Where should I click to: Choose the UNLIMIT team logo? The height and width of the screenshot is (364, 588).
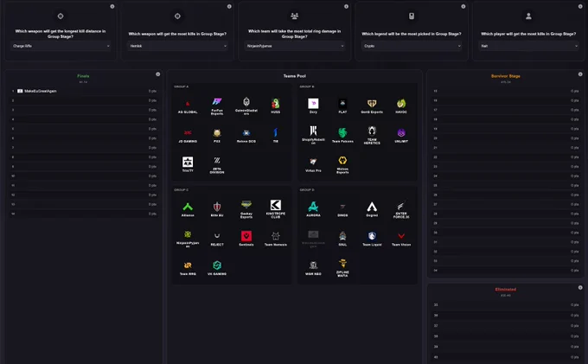click(x=401, y=132)
